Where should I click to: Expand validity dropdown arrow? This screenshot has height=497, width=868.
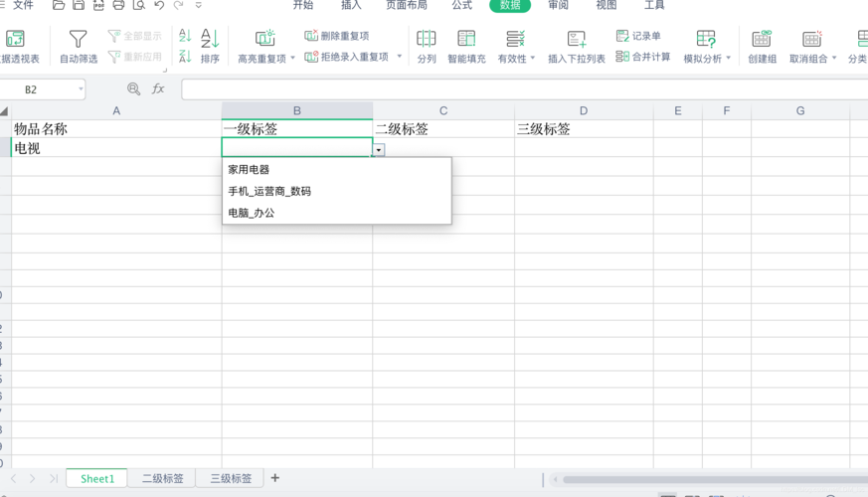point(533,58)
